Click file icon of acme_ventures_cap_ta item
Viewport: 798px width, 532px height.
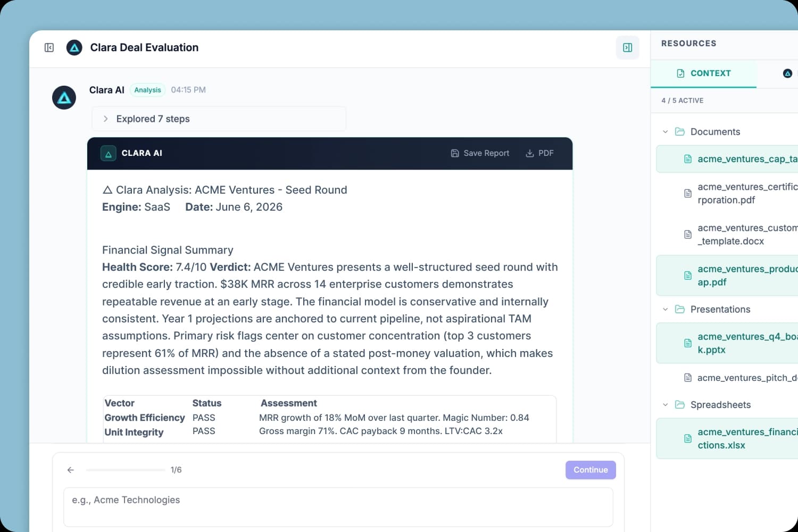[x=688, y=159]
